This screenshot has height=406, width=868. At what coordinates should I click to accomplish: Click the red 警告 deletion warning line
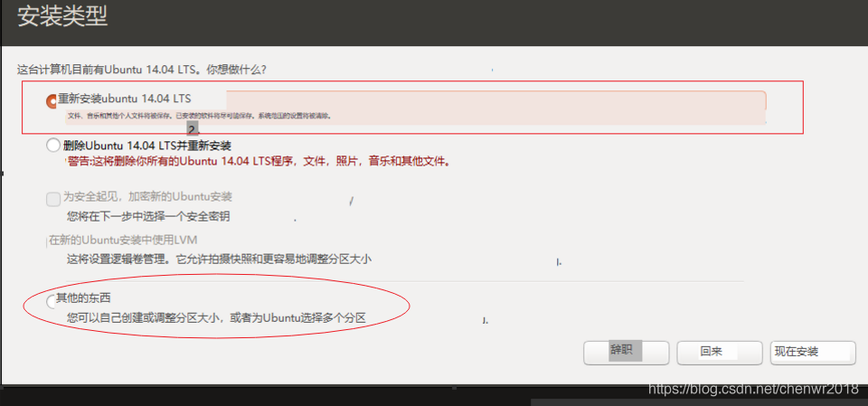point(259,162)
